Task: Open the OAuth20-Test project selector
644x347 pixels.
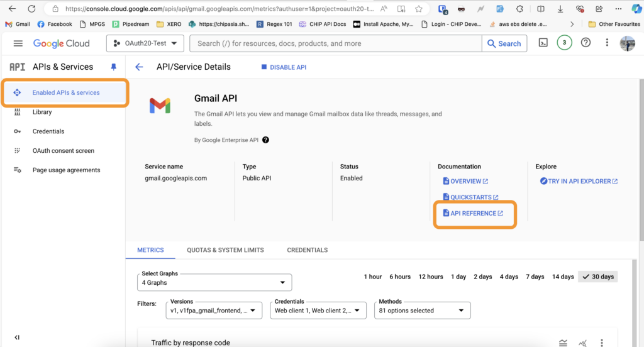Action: point(145,43)
